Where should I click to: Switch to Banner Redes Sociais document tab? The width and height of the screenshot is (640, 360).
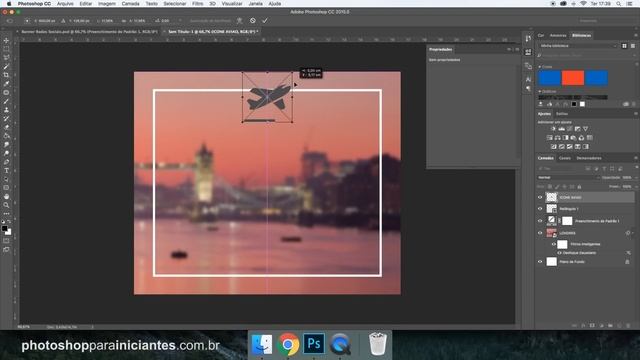pyautogui.click(x=89, y=31)
